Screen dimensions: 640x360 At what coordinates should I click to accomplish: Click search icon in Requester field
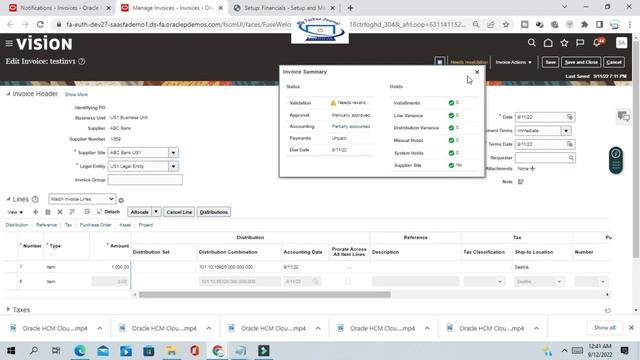coord(571,158)
